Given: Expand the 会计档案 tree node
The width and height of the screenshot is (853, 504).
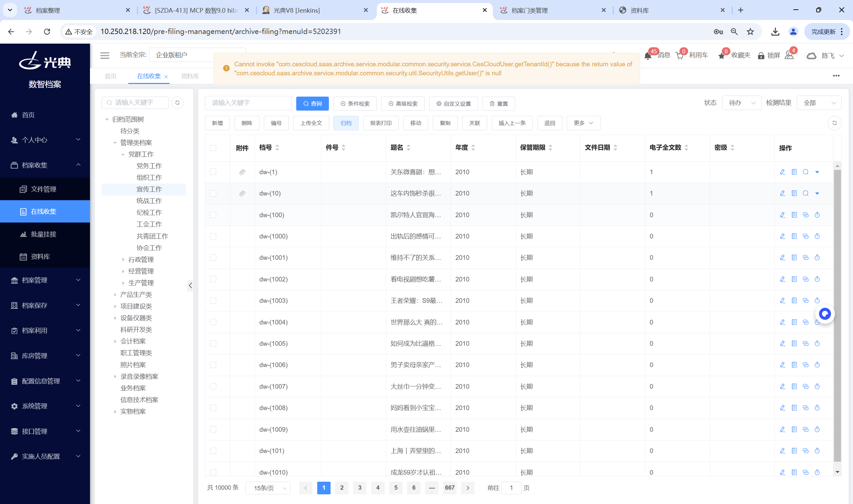Looking at the screenshot, I should [115, 341].
